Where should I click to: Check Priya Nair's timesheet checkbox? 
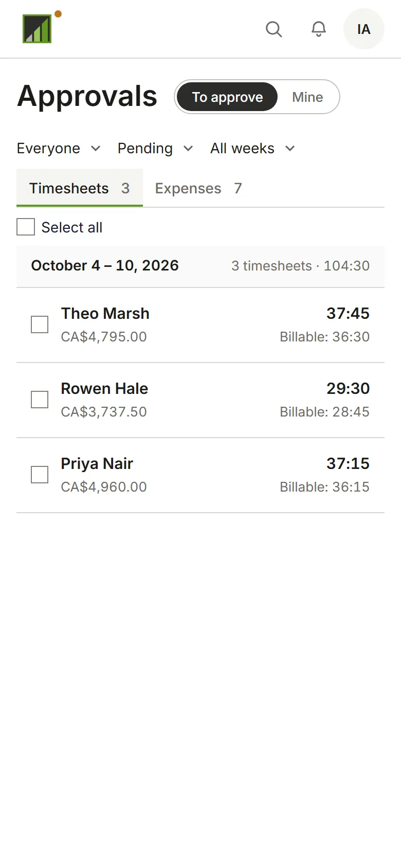[x=40, y=475]
